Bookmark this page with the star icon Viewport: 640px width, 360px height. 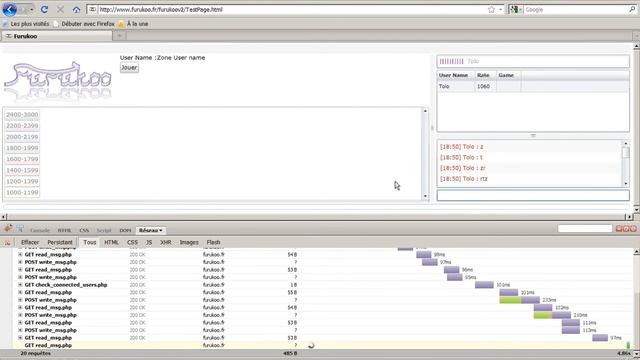pyautogui.click(x=491, y=9)
